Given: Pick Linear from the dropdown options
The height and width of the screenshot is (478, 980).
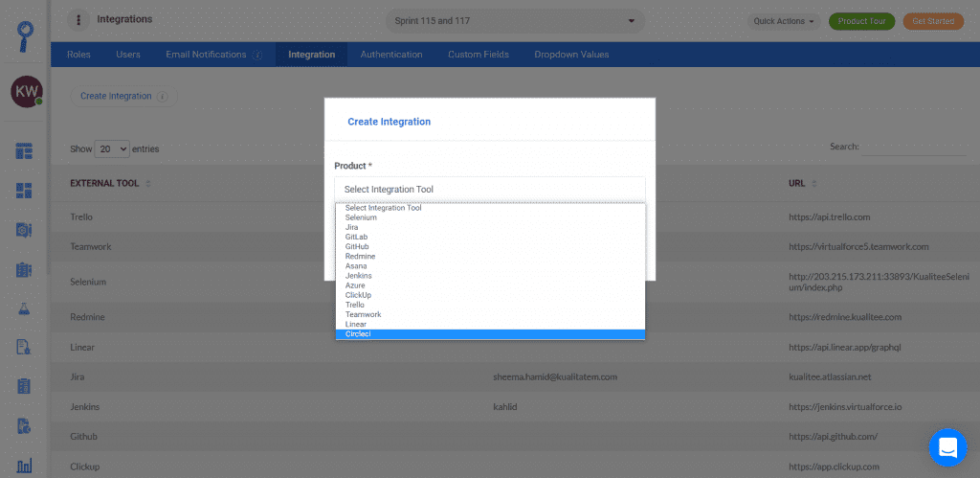Looking at the screenshot, I should pyautogui.click(x=490, y=324).
